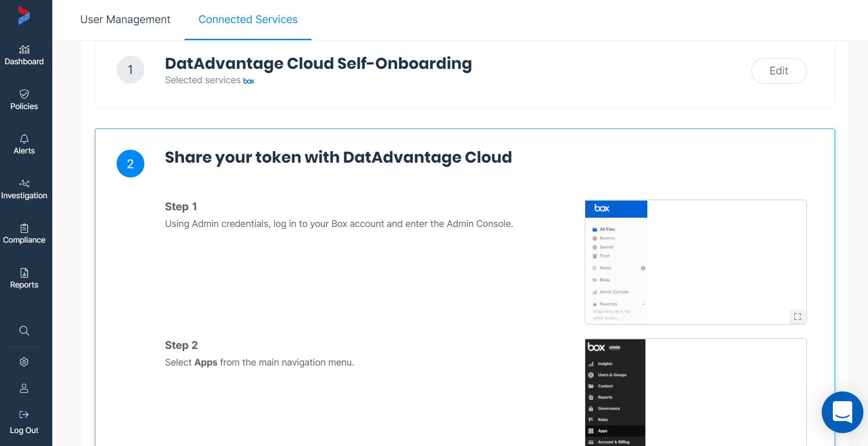The height and width of the screenshot is (446, 868).
Task: Go to Policies shield icon
Action: [x=24, y=94]
